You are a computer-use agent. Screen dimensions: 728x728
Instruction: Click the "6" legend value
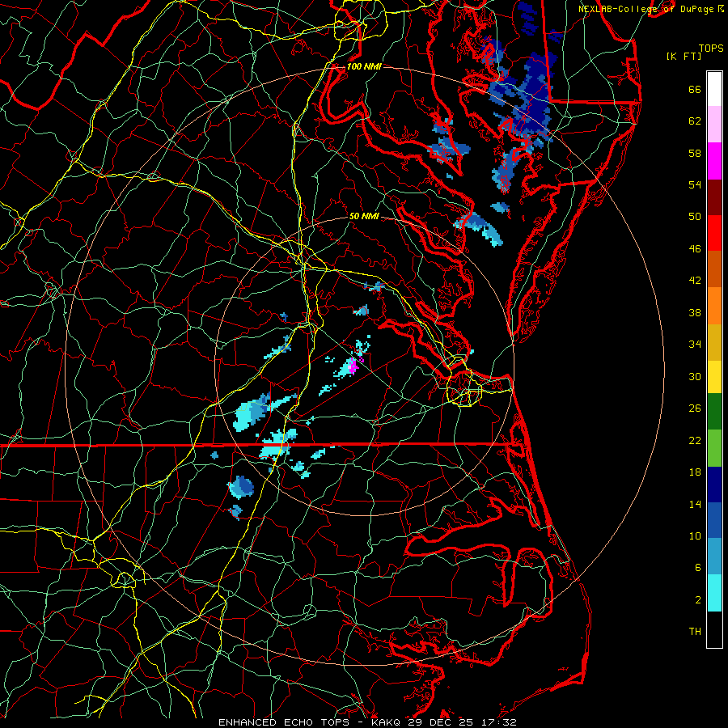[698, 568]
